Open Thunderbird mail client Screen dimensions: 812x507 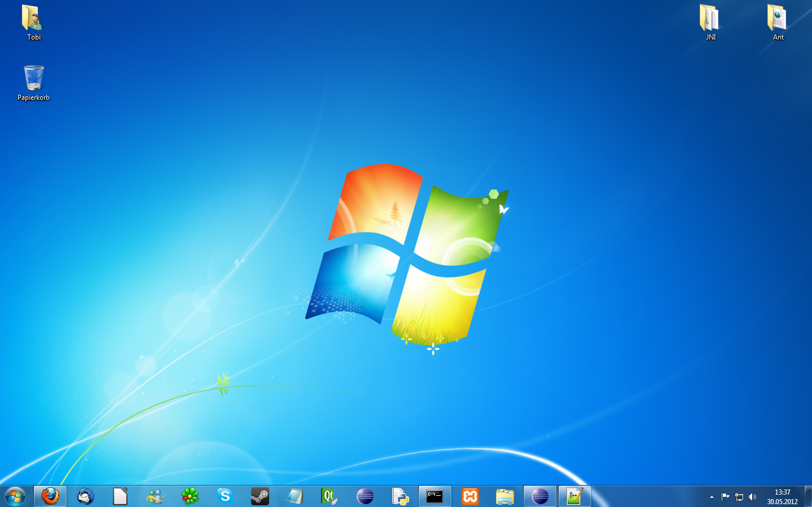pos(85,496)
